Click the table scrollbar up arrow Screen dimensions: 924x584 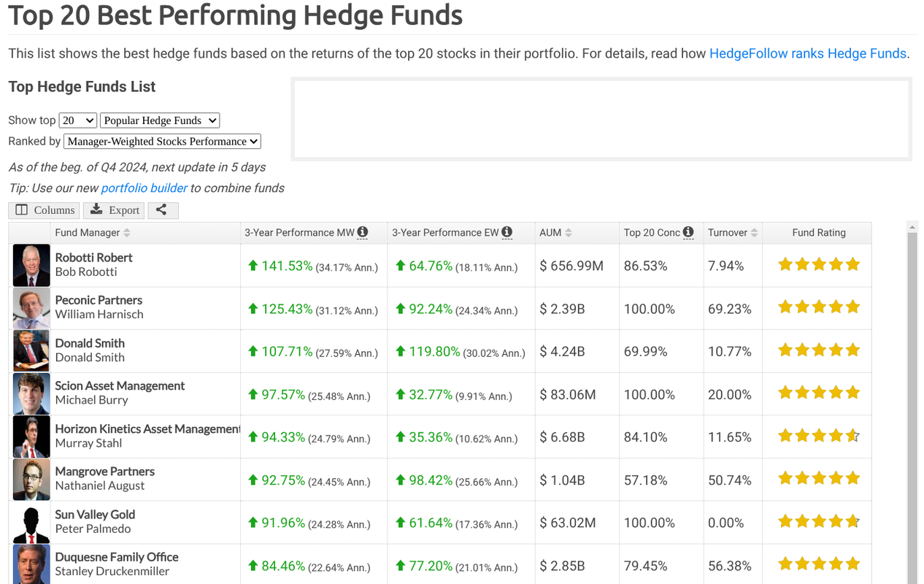tap(912, 228)
